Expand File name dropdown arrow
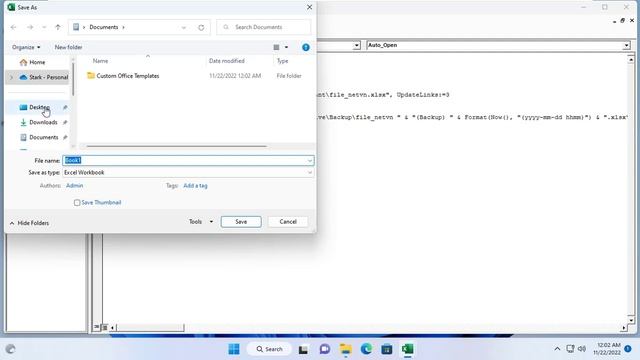 [x=310, y=161]
